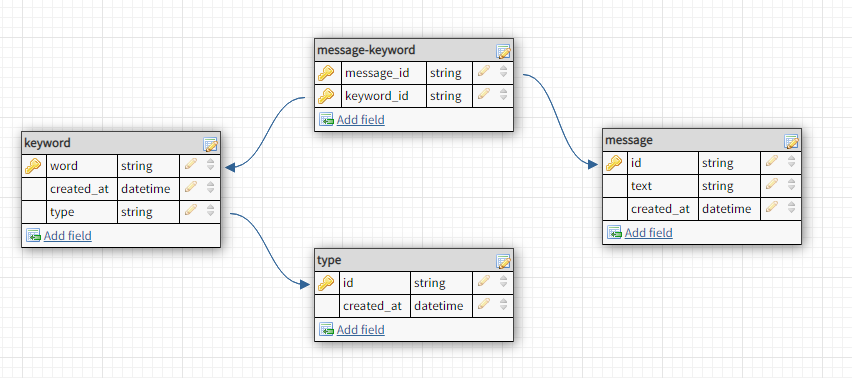Edit message id field with pencil icon
Viewport: 852px width, 378px height.
pos(772,161)
